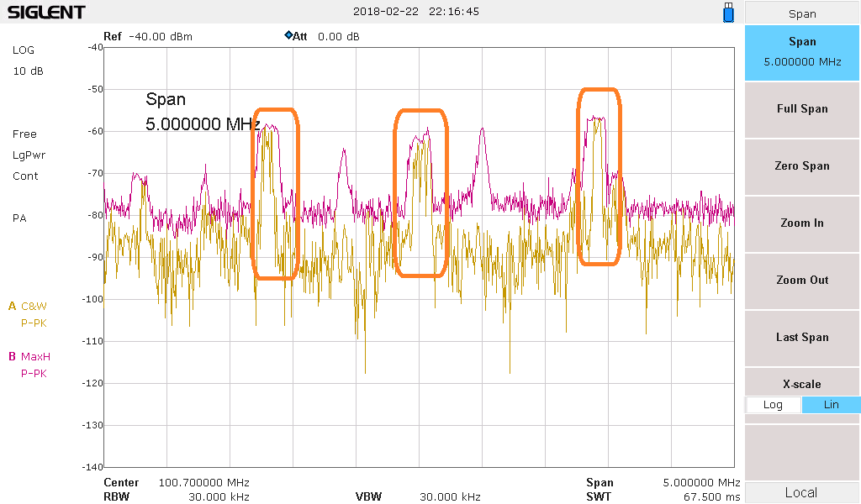
Task: Click the Cont sweep mode indicator
Action: point(25,176)
